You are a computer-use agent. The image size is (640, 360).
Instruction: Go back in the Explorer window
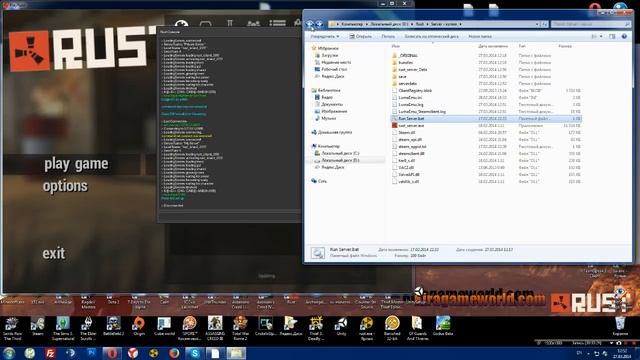pyautogui.click(x=310, y=24)
